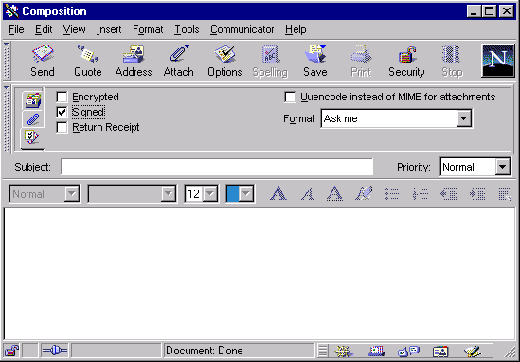Click the blue font color swatch
The image size is (520, 362).
(233, 194)
